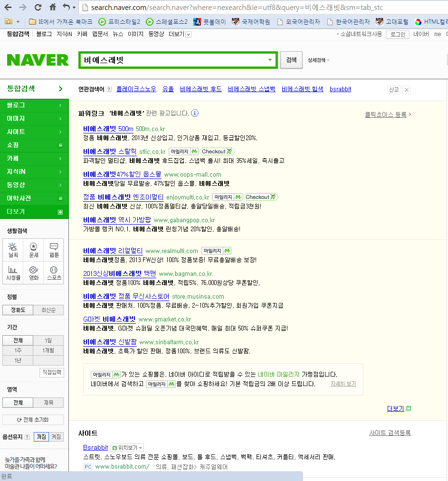Viewport: 448px width, 481px height.
Task: Turn option keeping off with 꺼짐
Action: pyautogui.click(x=41, y=437)
